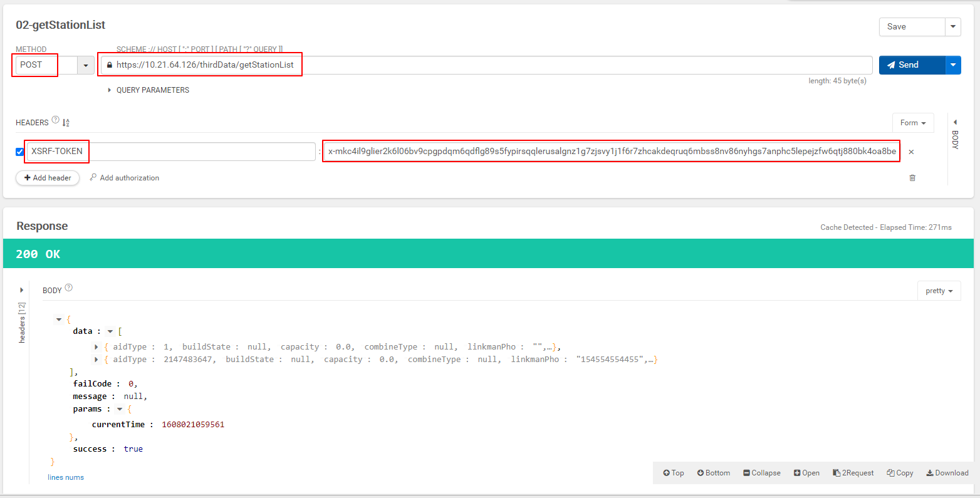This screenshot has width=980, height=498.
Task: Download the response body
Action: (947, 473)
